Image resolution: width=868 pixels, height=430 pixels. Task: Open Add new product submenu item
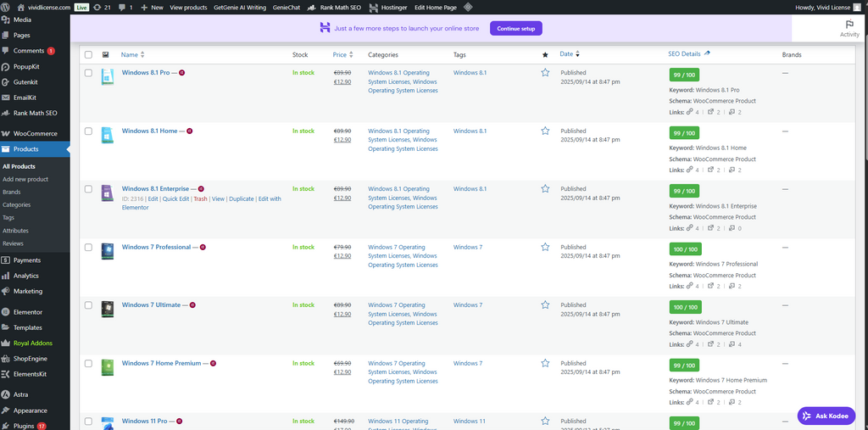click(x=25, y=179)
